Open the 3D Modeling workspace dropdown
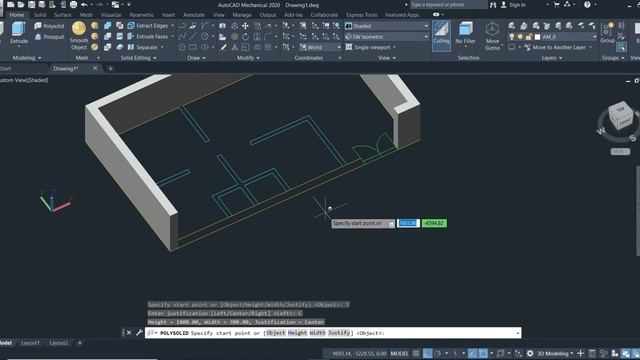640x360 pixels. 555,353
